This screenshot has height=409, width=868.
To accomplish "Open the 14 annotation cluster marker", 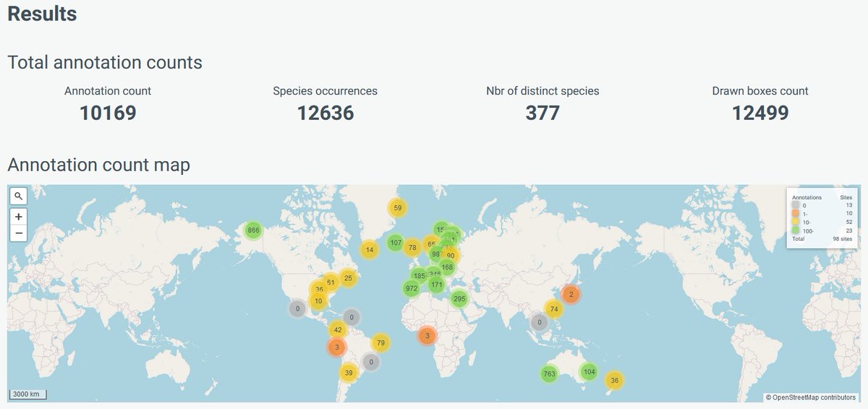I will pyautogui.click(x=370, y=250).
